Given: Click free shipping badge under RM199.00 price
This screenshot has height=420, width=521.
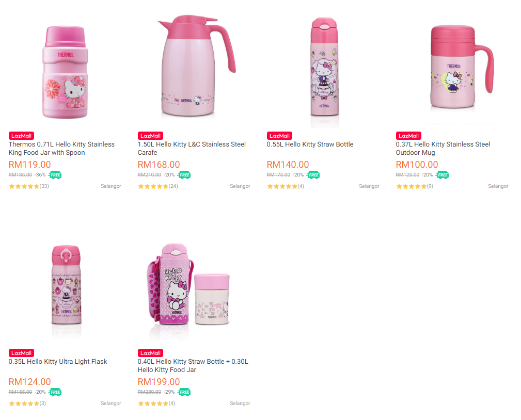Looking at the screenshot, I should point(184,392).
